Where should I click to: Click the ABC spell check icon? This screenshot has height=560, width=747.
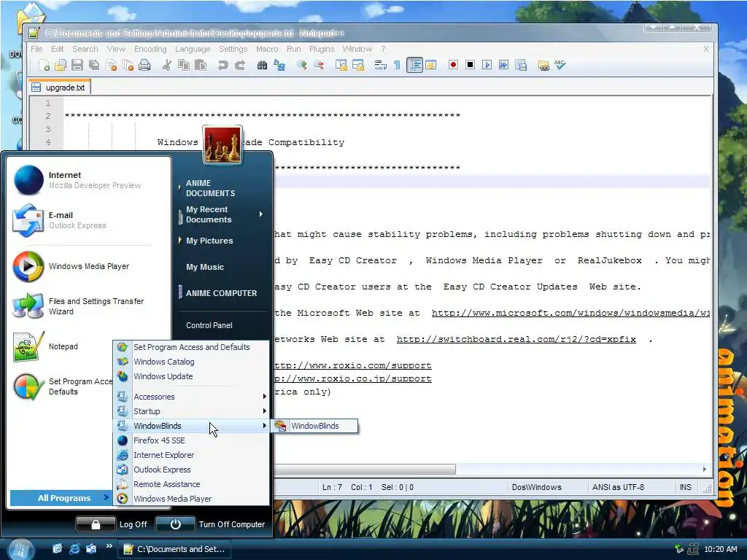coord(560,65)
